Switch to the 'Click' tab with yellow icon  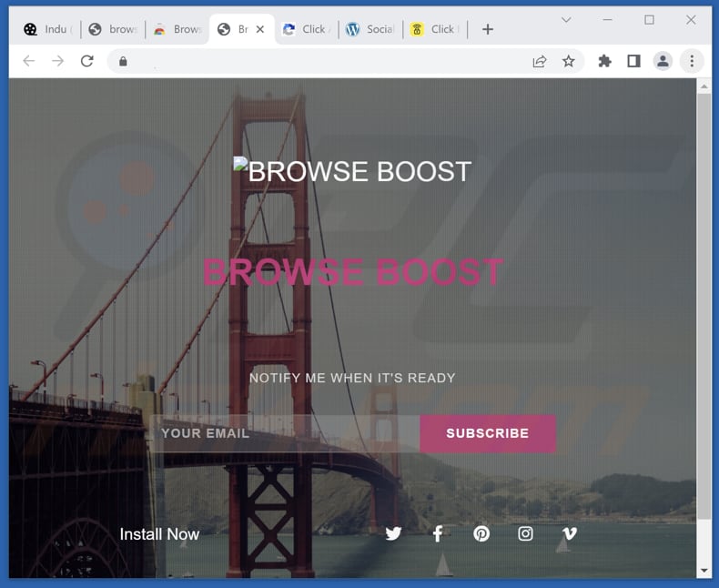coord(435,29)
